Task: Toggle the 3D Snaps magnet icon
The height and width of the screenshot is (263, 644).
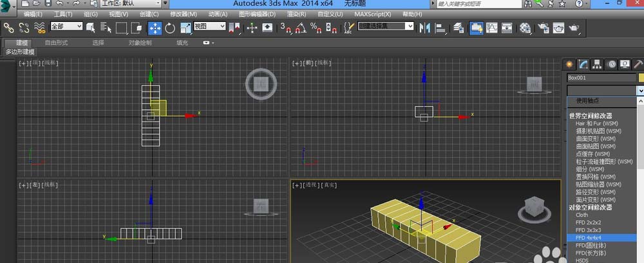Action: (285, 28)
